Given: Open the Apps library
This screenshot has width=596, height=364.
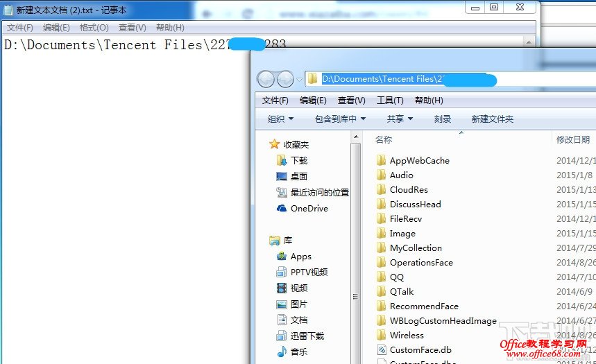Looking at the screenshot, I should pos(301,257).
